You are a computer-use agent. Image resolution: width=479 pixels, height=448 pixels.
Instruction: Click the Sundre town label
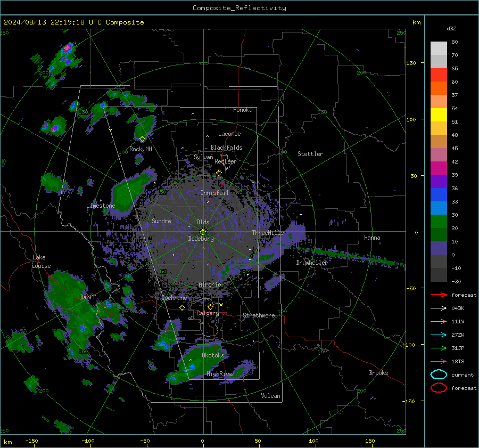[x=161, y=221]
